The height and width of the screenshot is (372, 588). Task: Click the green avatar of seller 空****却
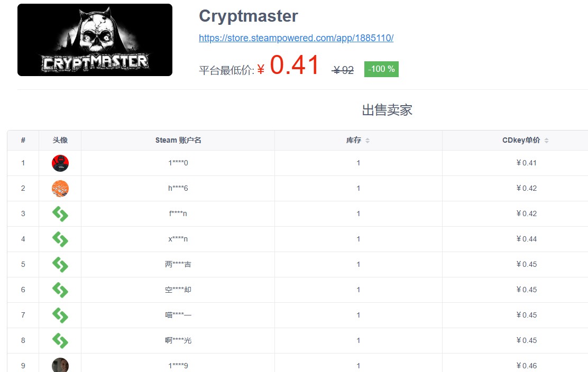(x=60, y=290)
